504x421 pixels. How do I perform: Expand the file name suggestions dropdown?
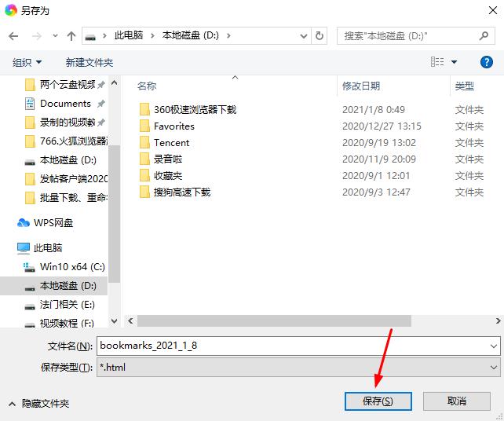493,346
